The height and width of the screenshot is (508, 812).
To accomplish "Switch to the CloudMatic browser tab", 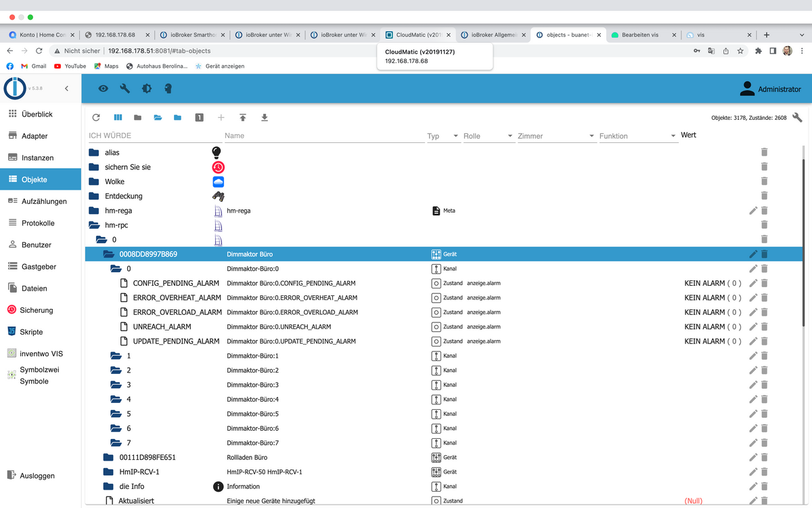I will (418, 35).
